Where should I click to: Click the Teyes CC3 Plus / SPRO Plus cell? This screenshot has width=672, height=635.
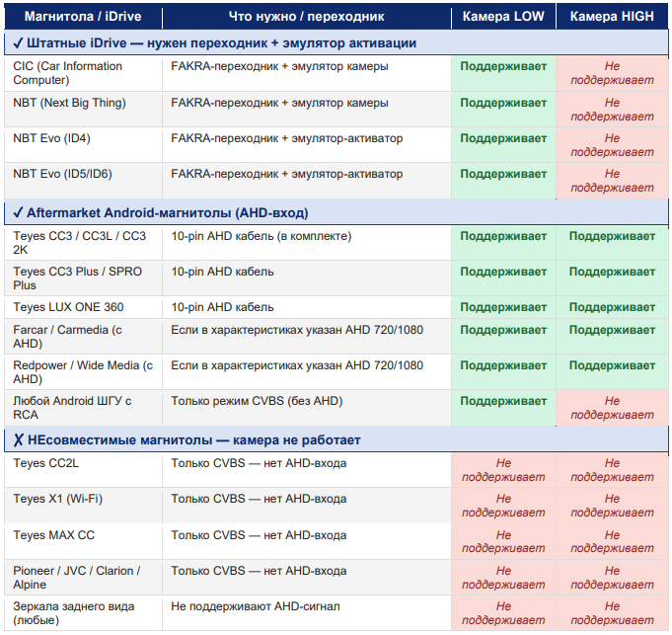83,278
